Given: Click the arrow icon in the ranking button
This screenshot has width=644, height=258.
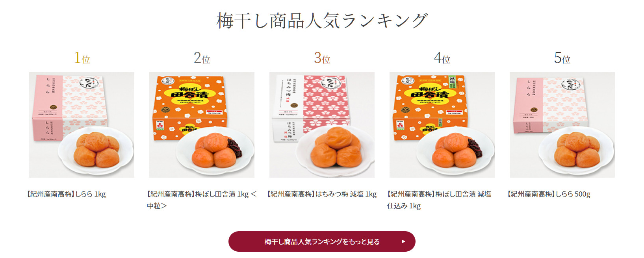Looking at the screenshot, I should click(403, 241).
